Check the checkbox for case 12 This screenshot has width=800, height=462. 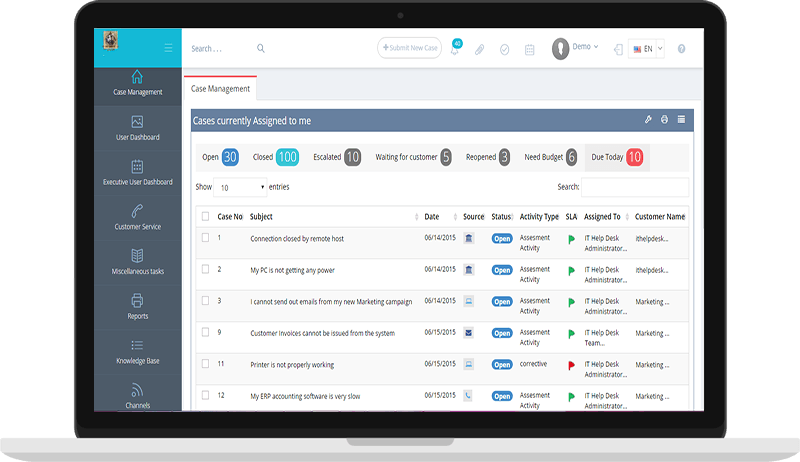pos(205,395)
